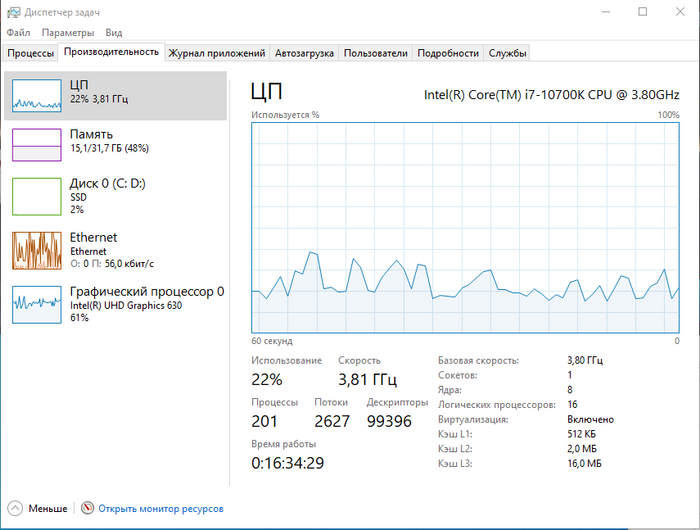Image resolution: width=700 pixels, height=530 pixels.
Task: Click the Меньше button label
Action: (48, 509)
